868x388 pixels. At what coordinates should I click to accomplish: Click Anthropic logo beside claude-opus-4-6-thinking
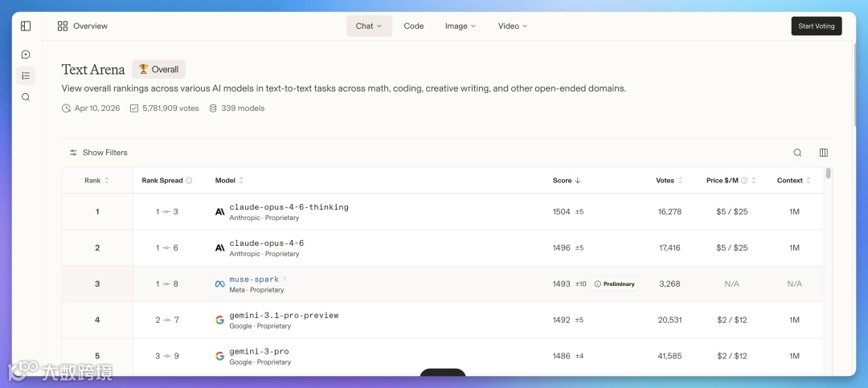219,212
